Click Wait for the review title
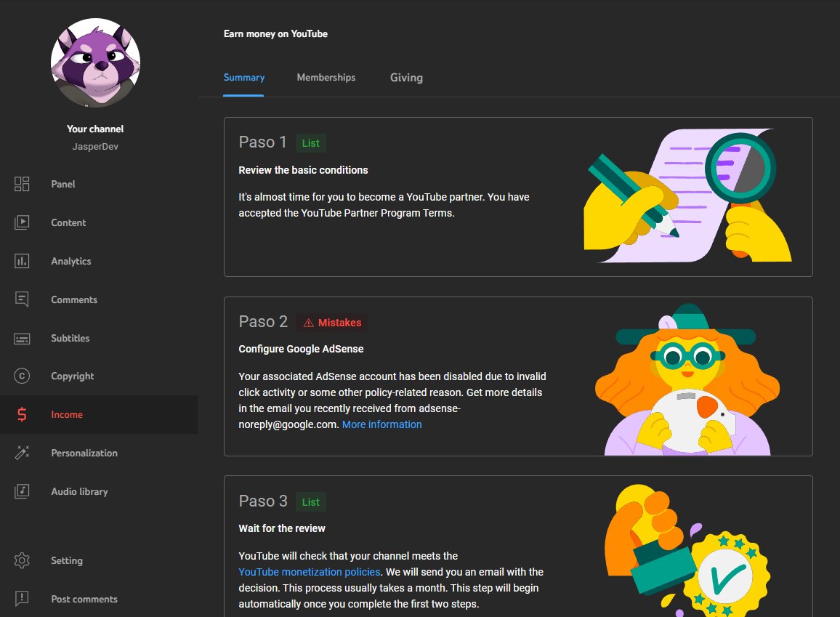Screen dimensions: 840x617 282,528
